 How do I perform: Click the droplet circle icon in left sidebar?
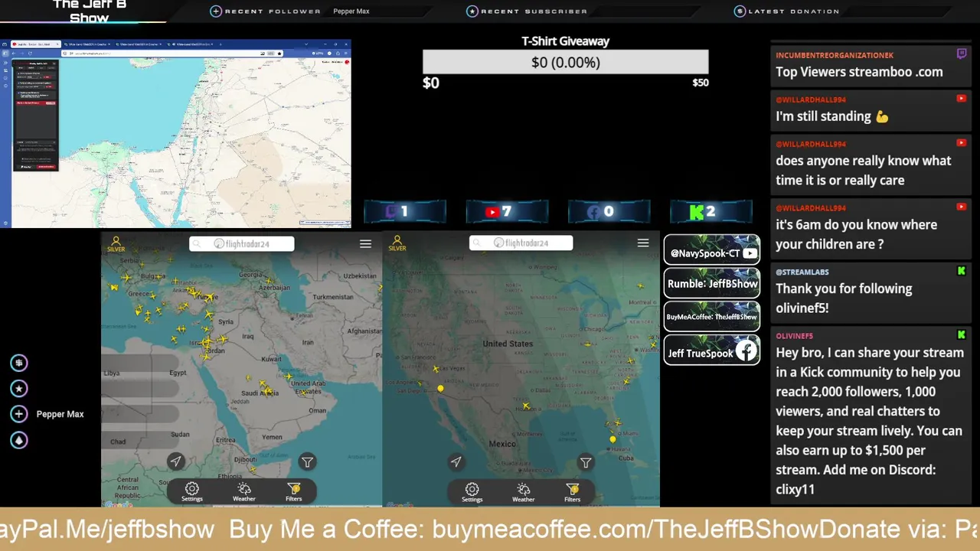pos(19,440)
